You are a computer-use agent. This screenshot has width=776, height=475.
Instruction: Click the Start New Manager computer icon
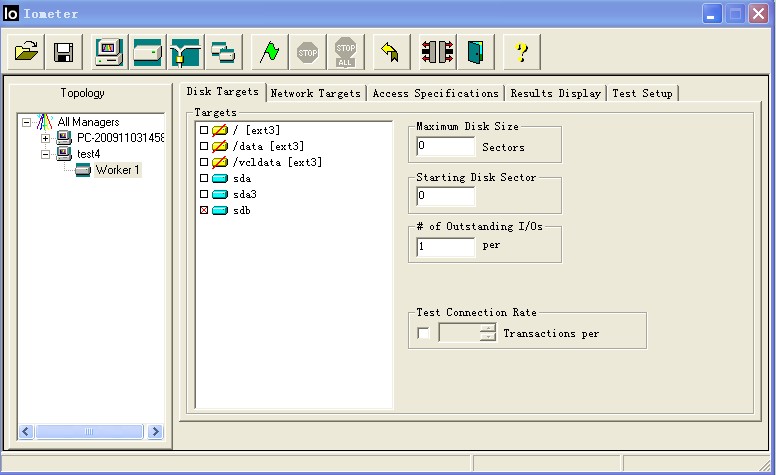pos(109,51)
